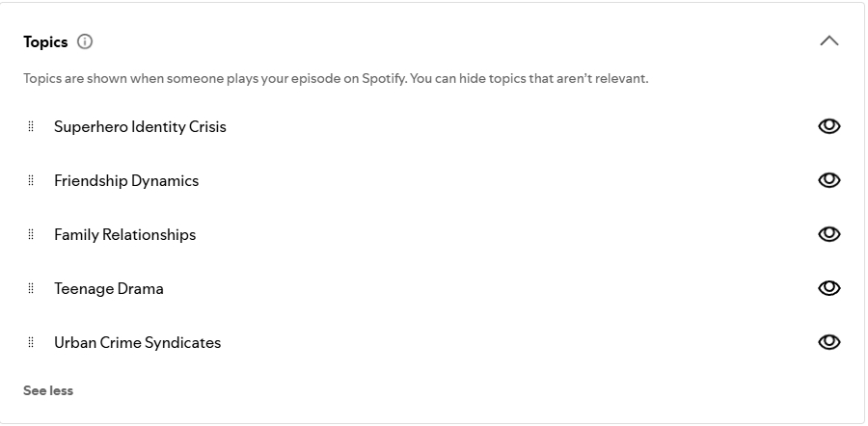Select the Superhero Identity Crisis topic label
Screen dimensions: 868x426
[140, 126]
